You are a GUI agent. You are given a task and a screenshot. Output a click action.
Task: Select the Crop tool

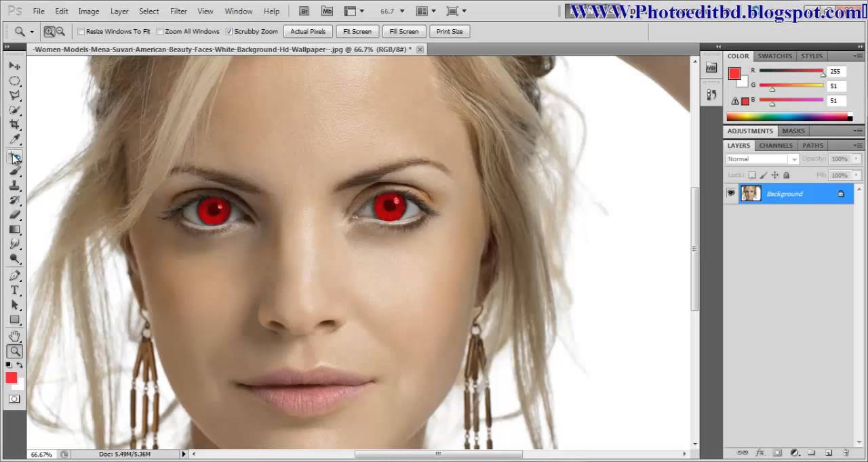[x=14, y=125]
